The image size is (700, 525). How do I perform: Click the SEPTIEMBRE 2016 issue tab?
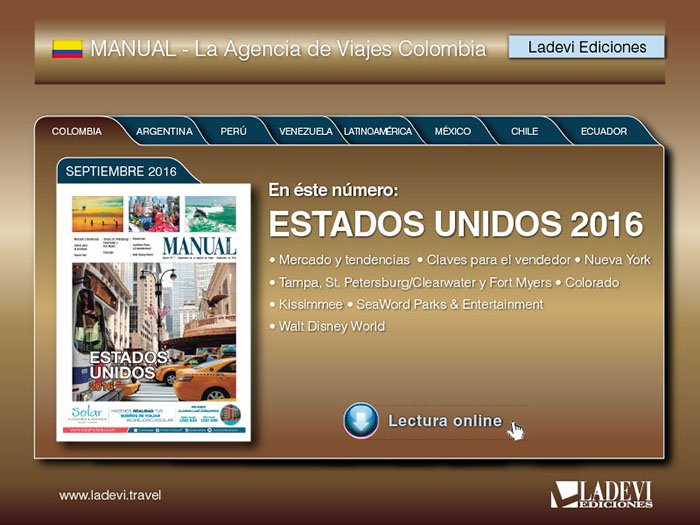[120, 171]
